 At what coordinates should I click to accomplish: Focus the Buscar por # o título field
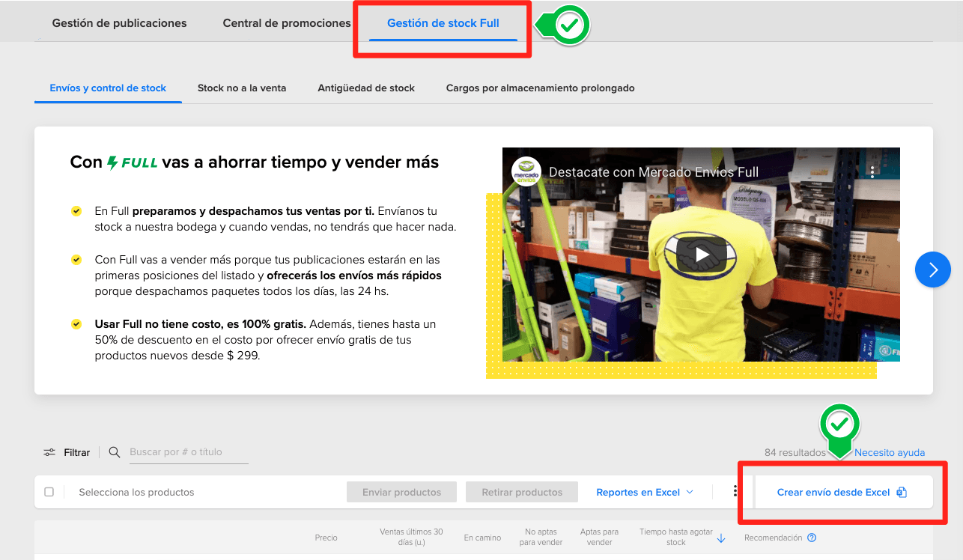click(189, 452)
